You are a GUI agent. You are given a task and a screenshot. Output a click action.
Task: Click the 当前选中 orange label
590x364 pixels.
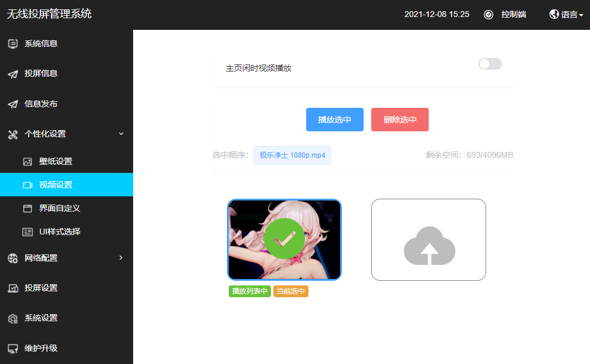[x=291, y=291]
